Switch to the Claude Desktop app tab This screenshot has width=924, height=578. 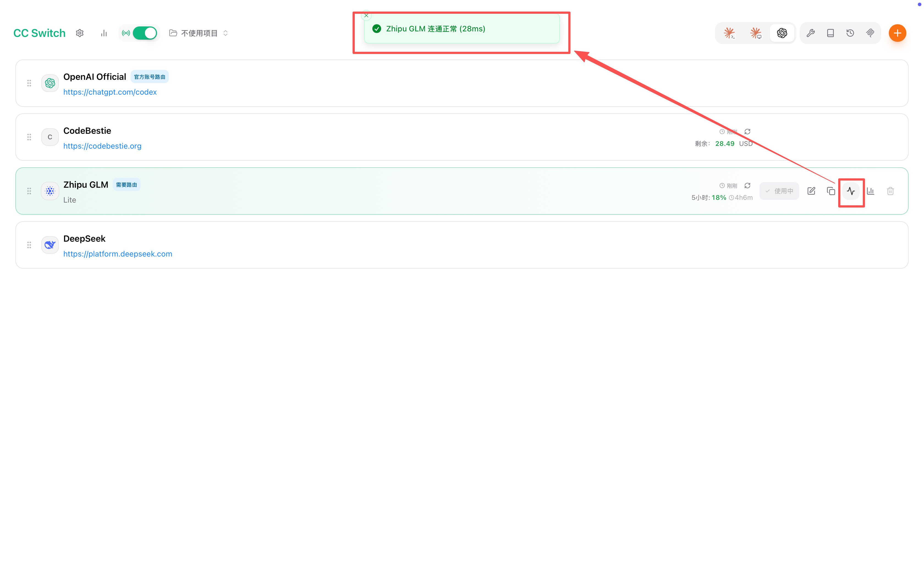pos(756,33)
